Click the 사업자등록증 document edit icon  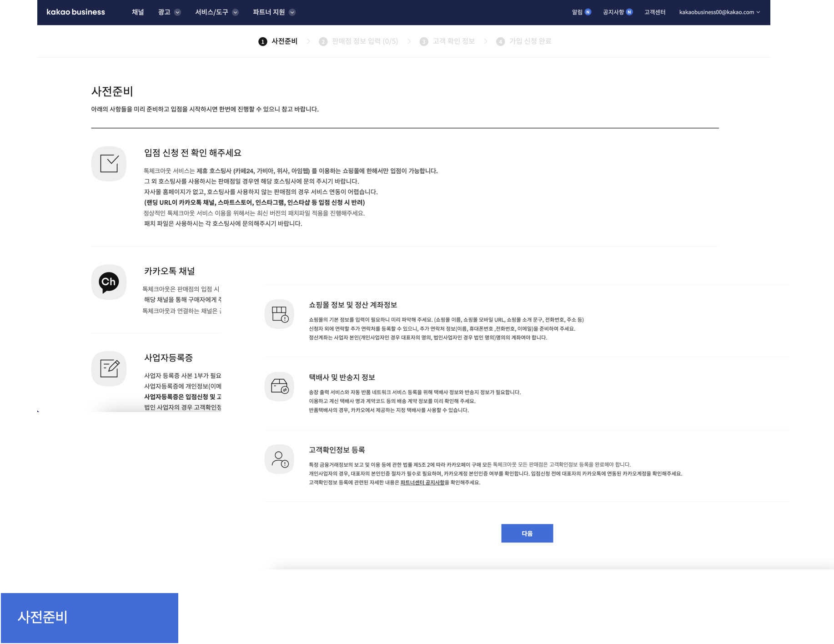coord(109,368)
